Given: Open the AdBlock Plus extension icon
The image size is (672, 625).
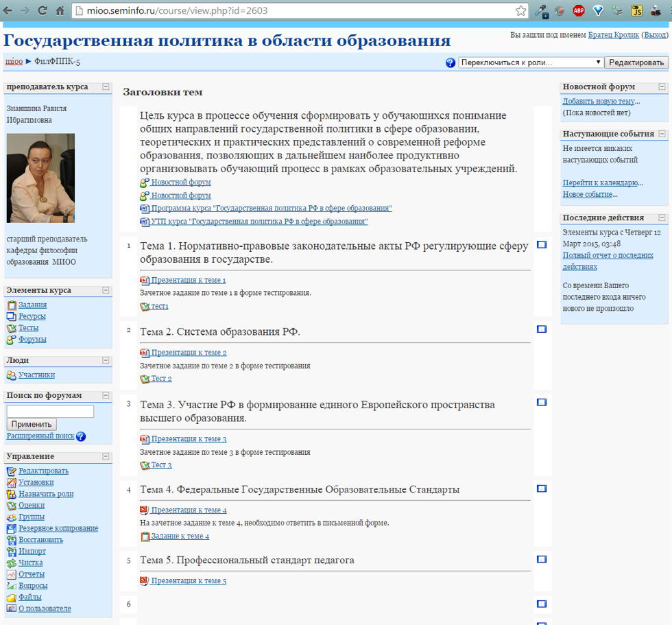Looking at the screenshot, I should [579, 11].
